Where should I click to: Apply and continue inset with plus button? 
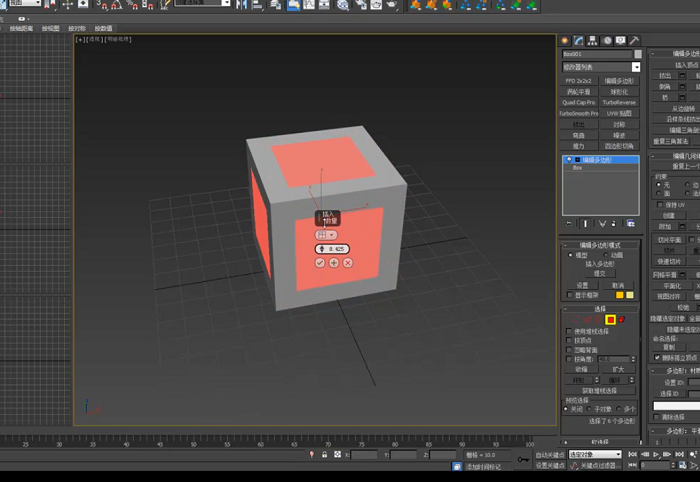(334, 263)
